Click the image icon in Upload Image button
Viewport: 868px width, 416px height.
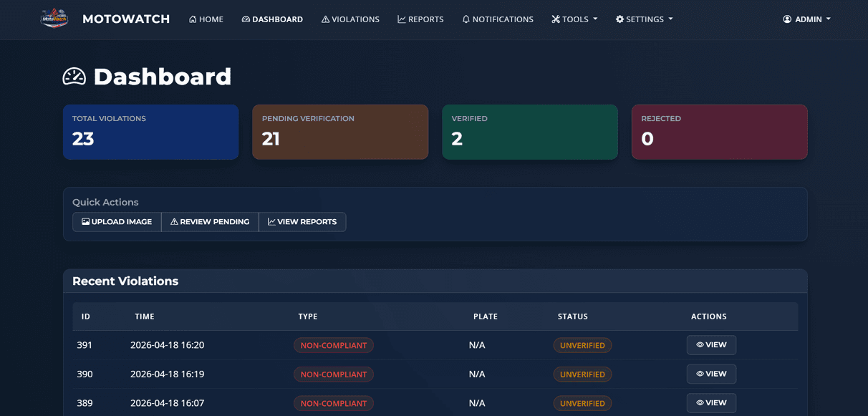pos(85,222)
